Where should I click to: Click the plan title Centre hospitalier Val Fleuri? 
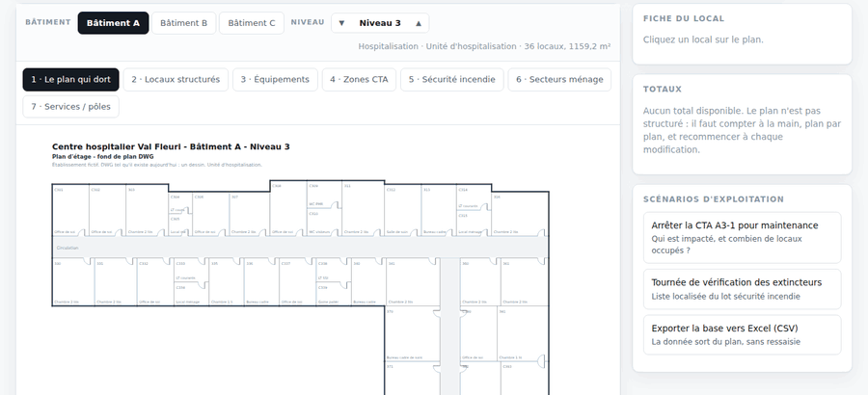point(171,146)
